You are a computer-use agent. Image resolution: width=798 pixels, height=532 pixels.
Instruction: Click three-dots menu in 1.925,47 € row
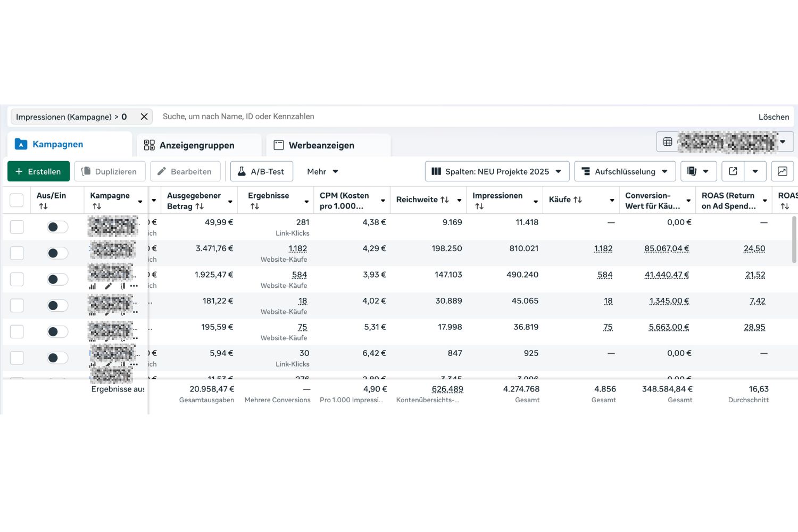coord(134,286)
